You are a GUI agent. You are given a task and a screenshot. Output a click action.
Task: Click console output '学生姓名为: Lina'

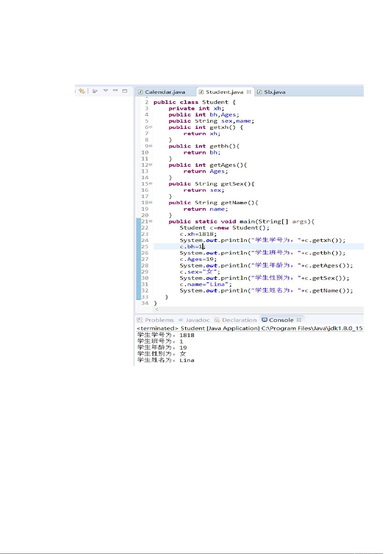[166, 360]
